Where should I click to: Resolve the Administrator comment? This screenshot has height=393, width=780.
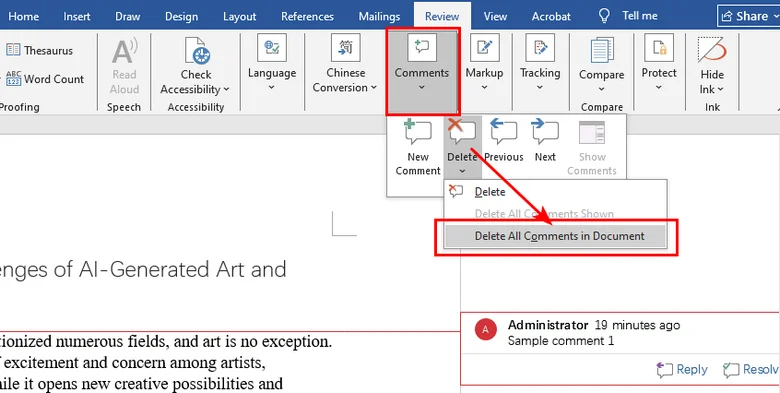(750, 369)
